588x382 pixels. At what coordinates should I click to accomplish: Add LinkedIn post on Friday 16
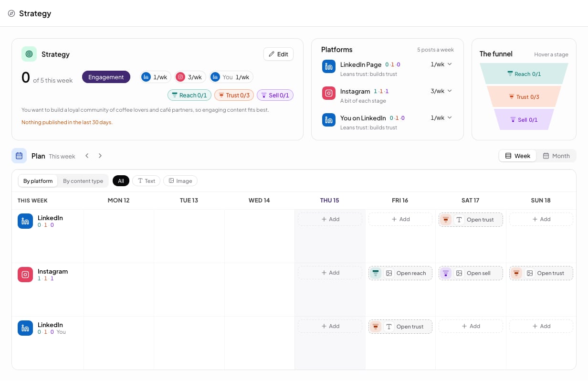coord(400,219)
